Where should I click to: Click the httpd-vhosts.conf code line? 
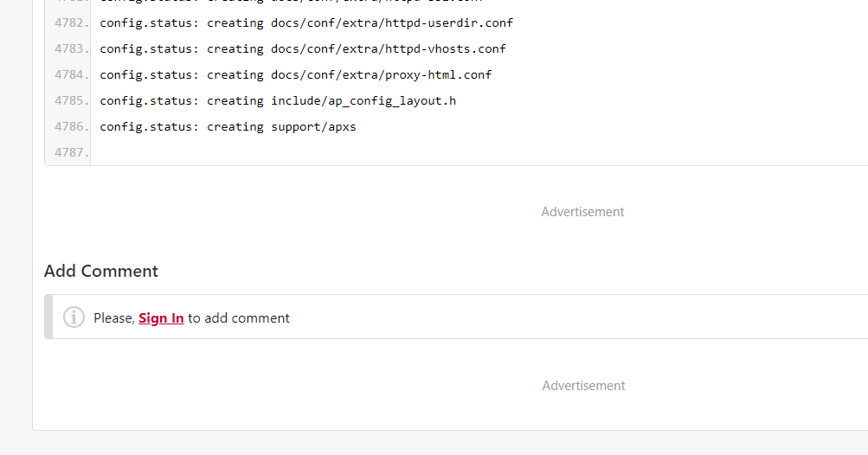click(303, 49)
